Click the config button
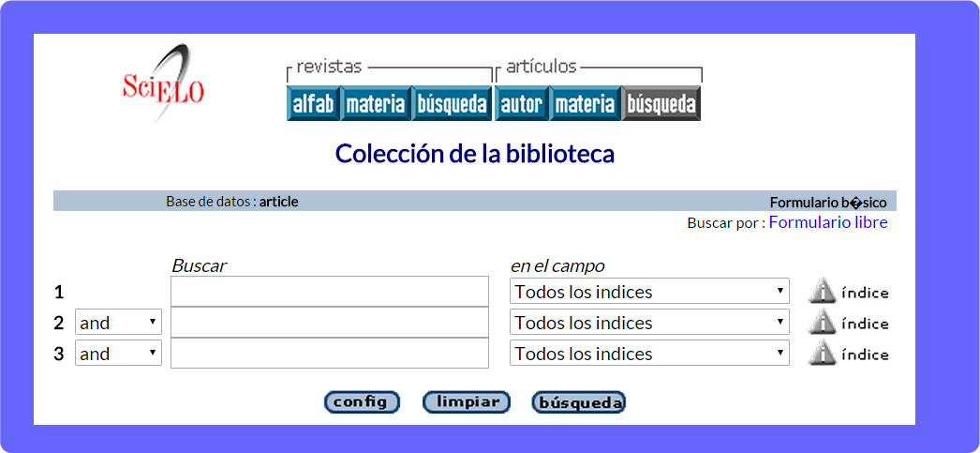The height and width of the screenshot is (453, 980). (362, 402)
